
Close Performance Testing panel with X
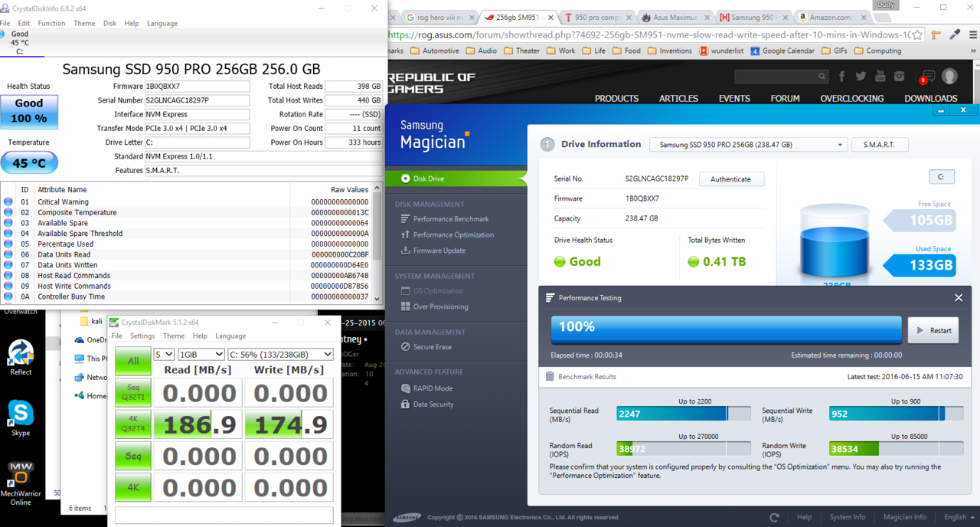pyautogui.click(x=959, y=298)
